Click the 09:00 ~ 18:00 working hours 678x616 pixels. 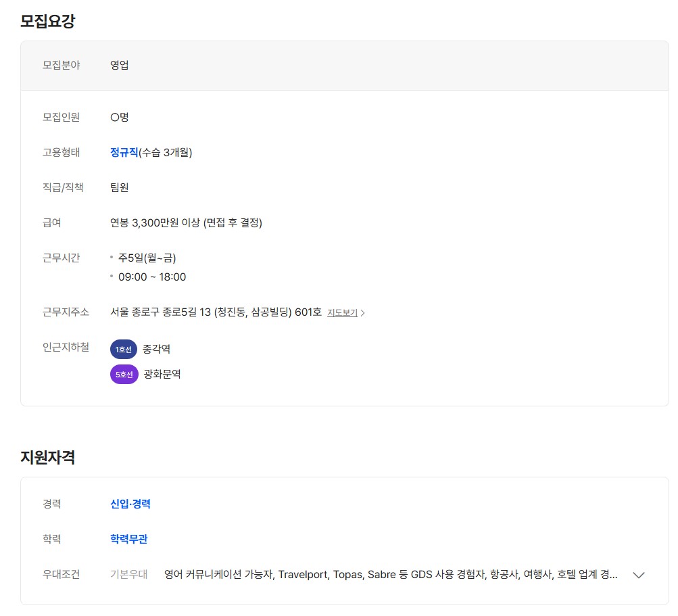[152, 277]
